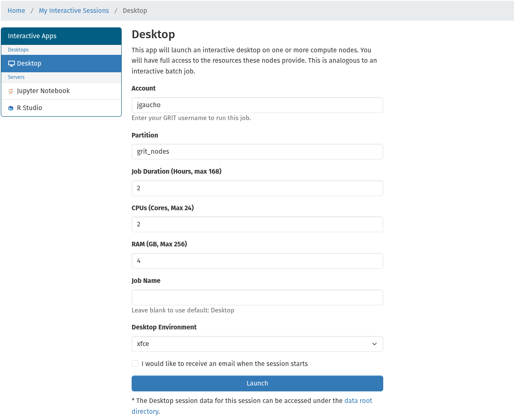Screen dimensions: 514x420
Task: Click the Desktop monitor icon in sidebar
Action: point(12,64)
